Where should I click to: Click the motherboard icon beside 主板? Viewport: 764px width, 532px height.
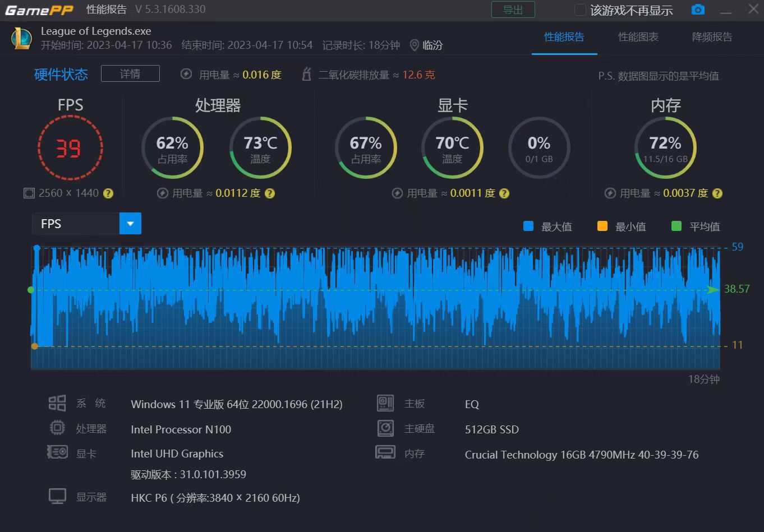tap(385, 403)
